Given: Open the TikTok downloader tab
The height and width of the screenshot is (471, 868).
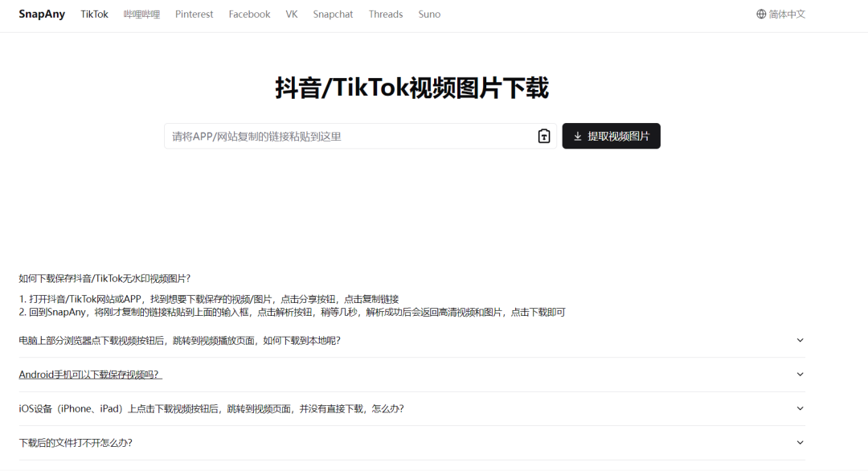Looking at the screenshot, I should (x=94, y=14).
